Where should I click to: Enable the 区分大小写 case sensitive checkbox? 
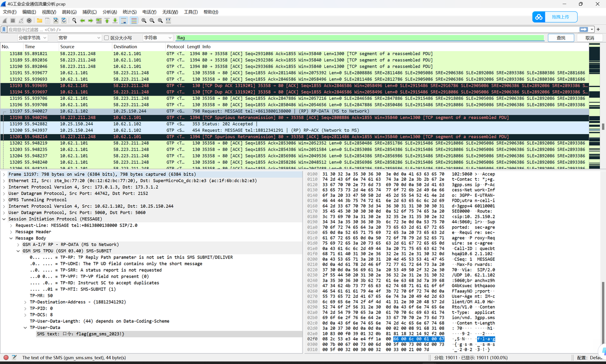pos(107,38)
